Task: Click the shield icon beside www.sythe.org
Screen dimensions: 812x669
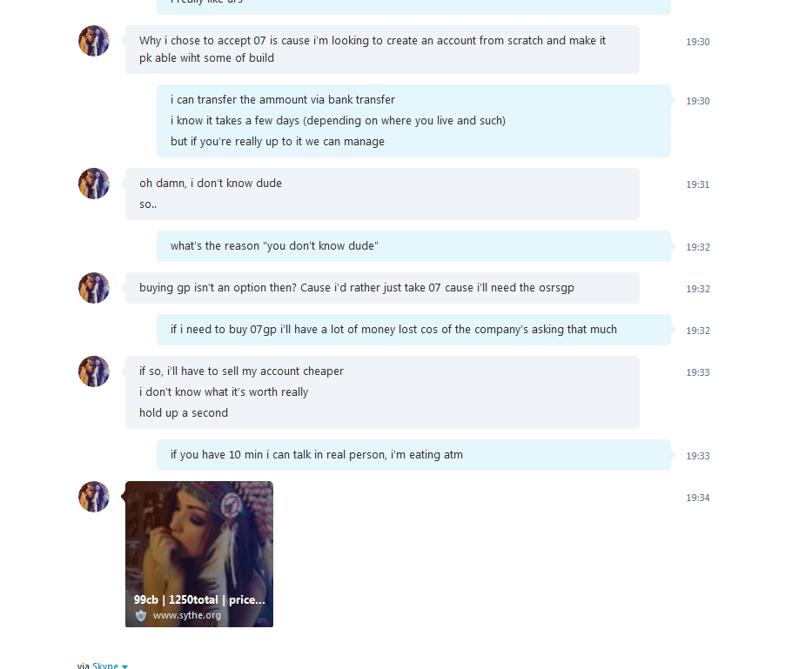Action: pyautogui.click(x=141, y=616)
